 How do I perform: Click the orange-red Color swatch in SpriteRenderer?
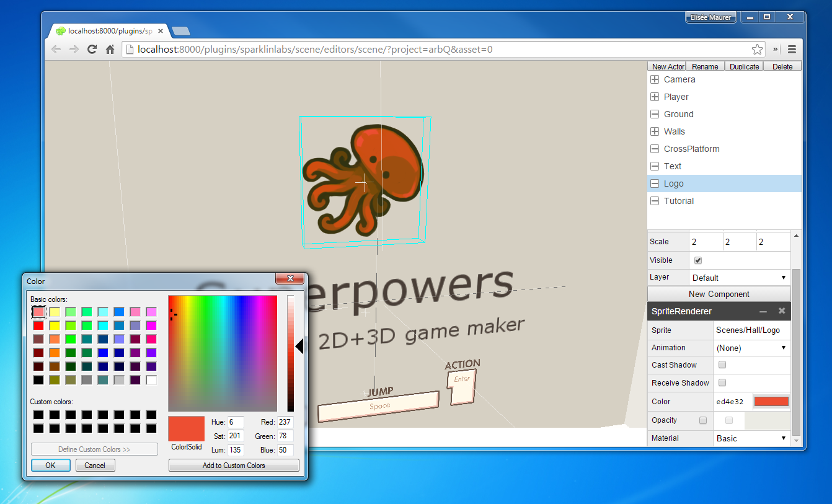coord(771,402)
